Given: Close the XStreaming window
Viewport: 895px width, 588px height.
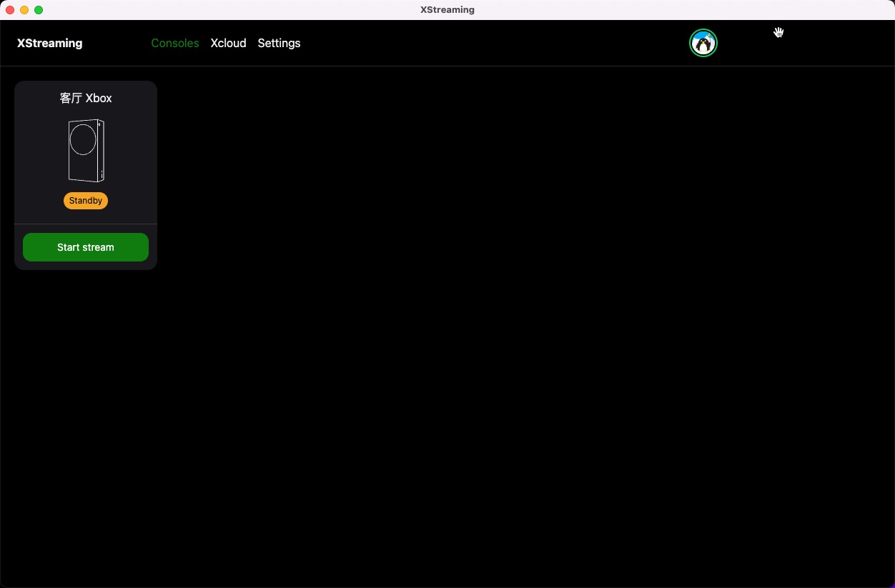Looking at the screenshot, I should (x=10, y=10).
